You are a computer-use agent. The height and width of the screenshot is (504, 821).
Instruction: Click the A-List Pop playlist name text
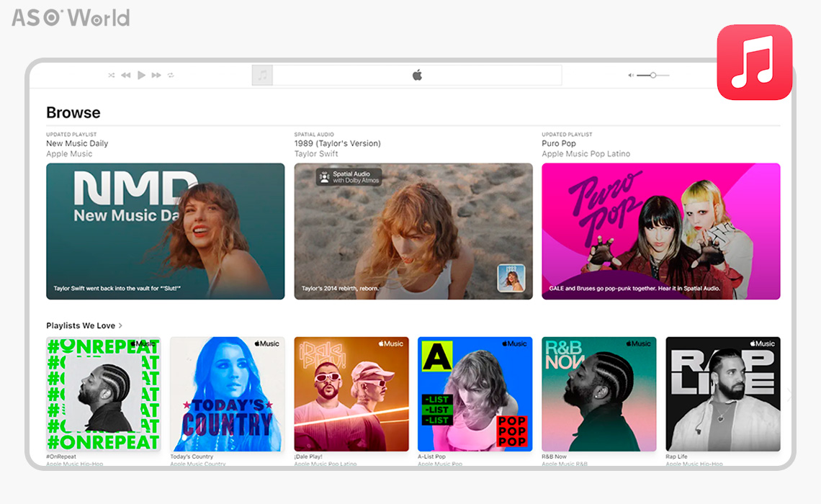(x=431, y=456)
